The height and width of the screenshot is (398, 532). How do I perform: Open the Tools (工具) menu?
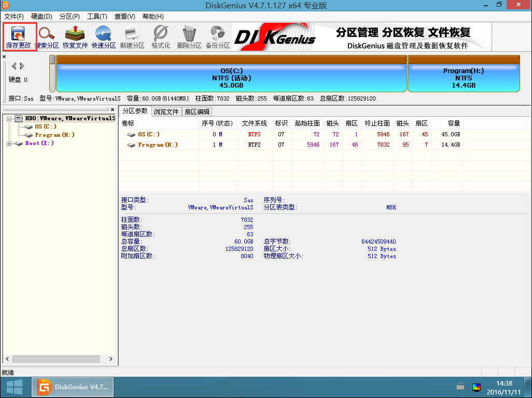coord(97,17)
